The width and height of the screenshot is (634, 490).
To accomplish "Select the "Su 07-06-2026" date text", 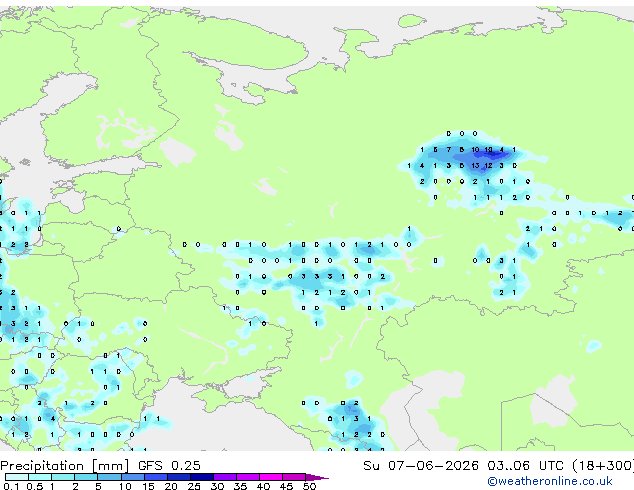I will (x=421, y=466).
